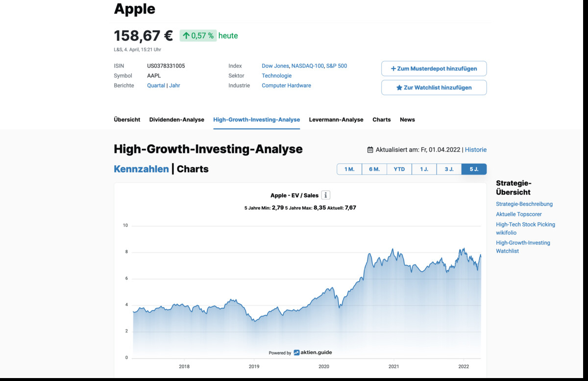
Task: Click the Dow Jones index link
Action: [275, 66]
